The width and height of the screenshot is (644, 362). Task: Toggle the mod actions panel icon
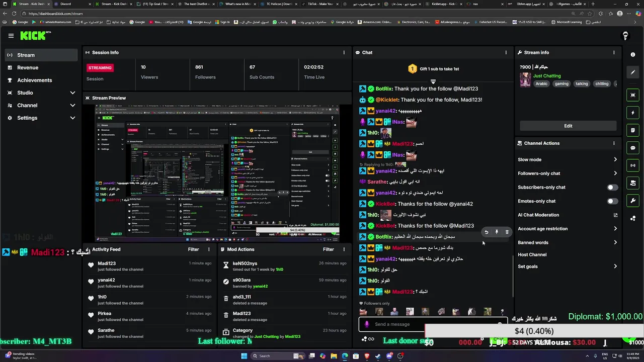pos(633,183)
